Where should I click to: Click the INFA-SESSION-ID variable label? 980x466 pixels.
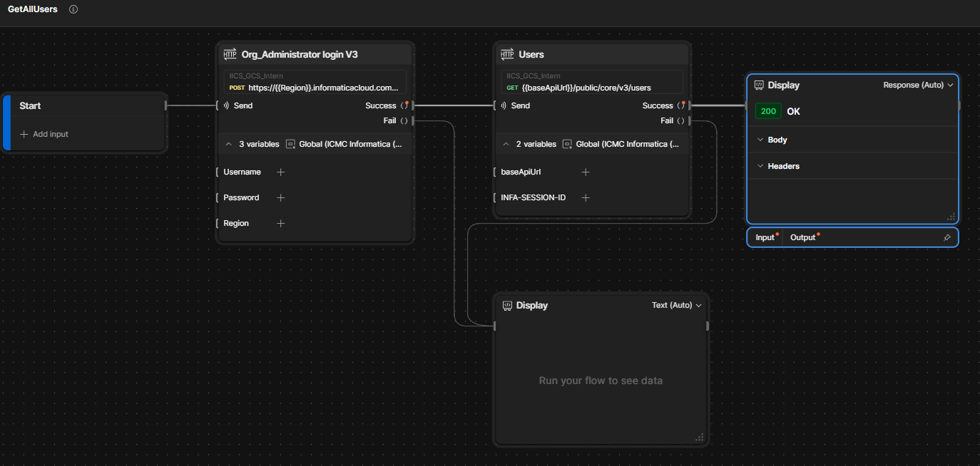pos(534,197)
